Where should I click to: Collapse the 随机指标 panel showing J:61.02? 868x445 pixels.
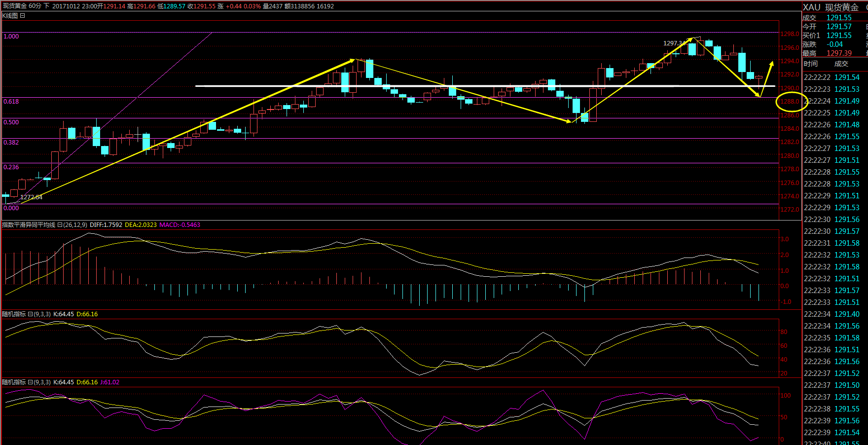click(30, 382)
